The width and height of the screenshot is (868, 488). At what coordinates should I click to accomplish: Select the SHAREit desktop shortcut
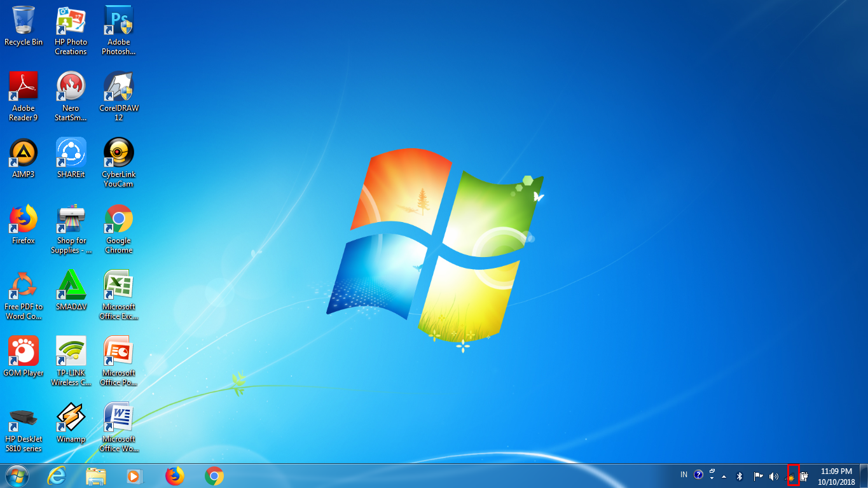pyautogui.click(x=71, y=158)
